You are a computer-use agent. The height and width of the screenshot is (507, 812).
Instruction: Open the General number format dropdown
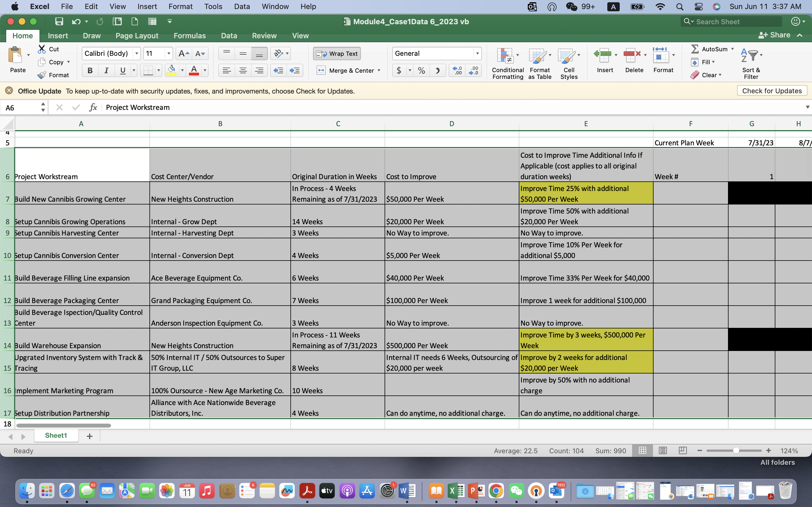coord(477,54)
